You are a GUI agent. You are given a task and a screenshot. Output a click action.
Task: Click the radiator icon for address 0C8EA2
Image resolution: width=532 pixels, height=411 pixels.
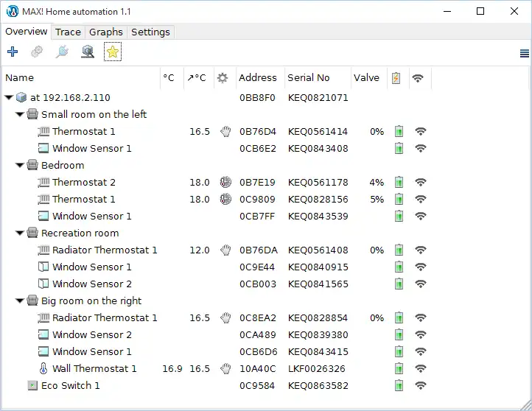point(43,317)
